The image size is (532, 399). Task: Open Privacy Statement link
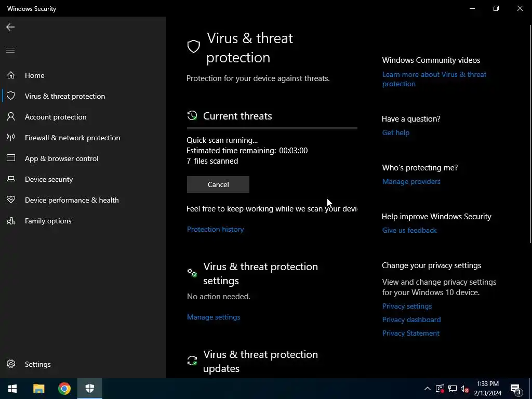tap(410, 333)
